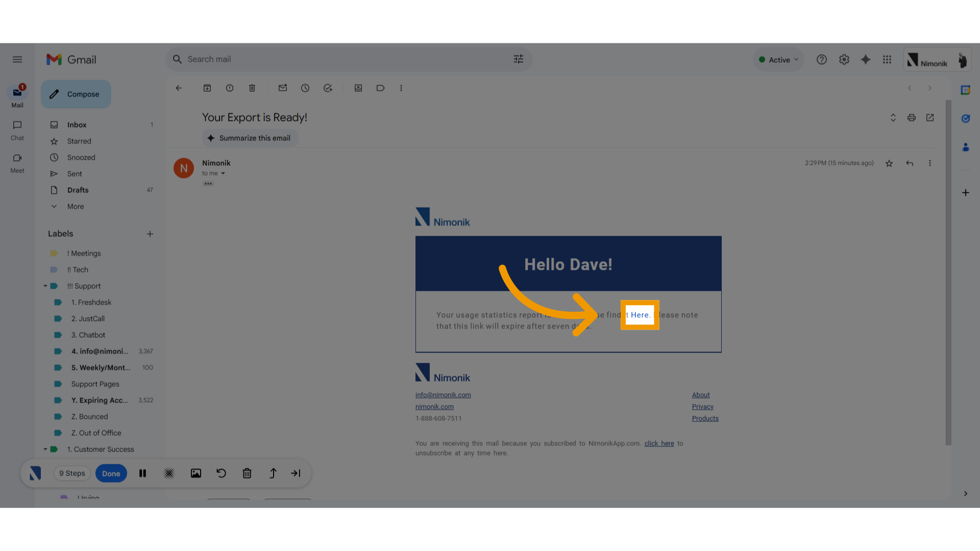This screenshot has height=551, width=980.
Task: Open the Active status dropdown
Action: [x=778, y=60]
